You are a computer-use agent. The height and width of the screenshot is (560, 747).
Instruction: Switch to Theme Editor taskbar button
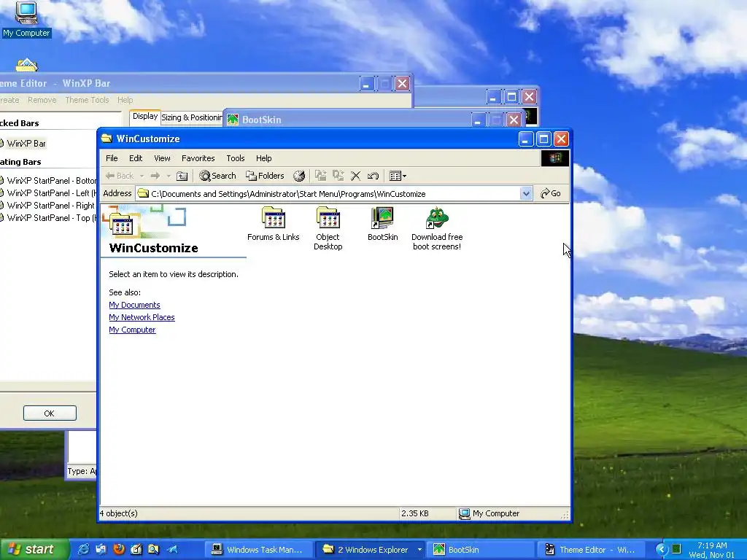click(x=591, y=550)
